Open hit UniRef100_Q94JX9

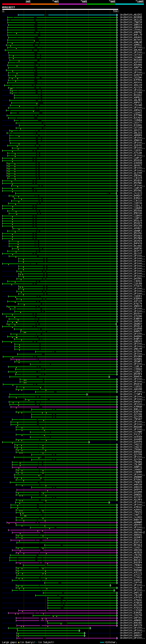131,85
